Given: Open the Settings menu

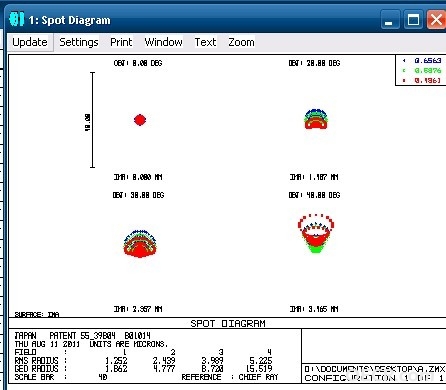Looking at the screenshot, I should [x=79, y=42].
